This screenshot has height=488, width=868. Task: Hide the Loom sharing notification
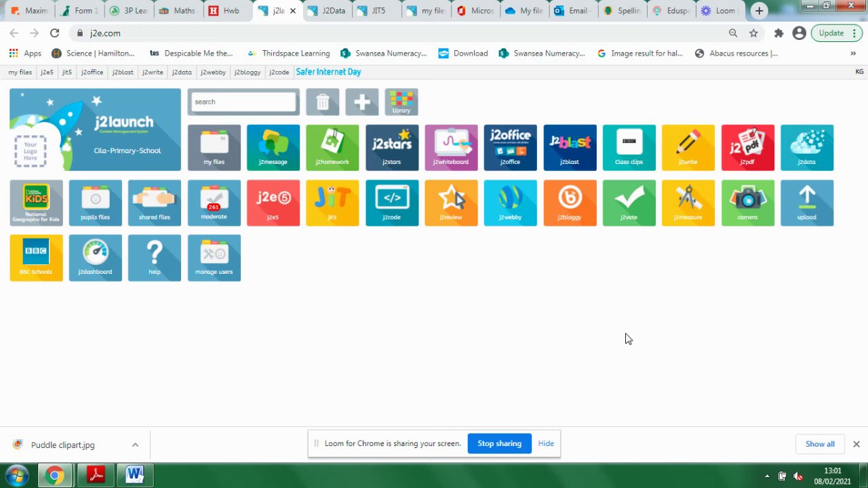(546, 443)
